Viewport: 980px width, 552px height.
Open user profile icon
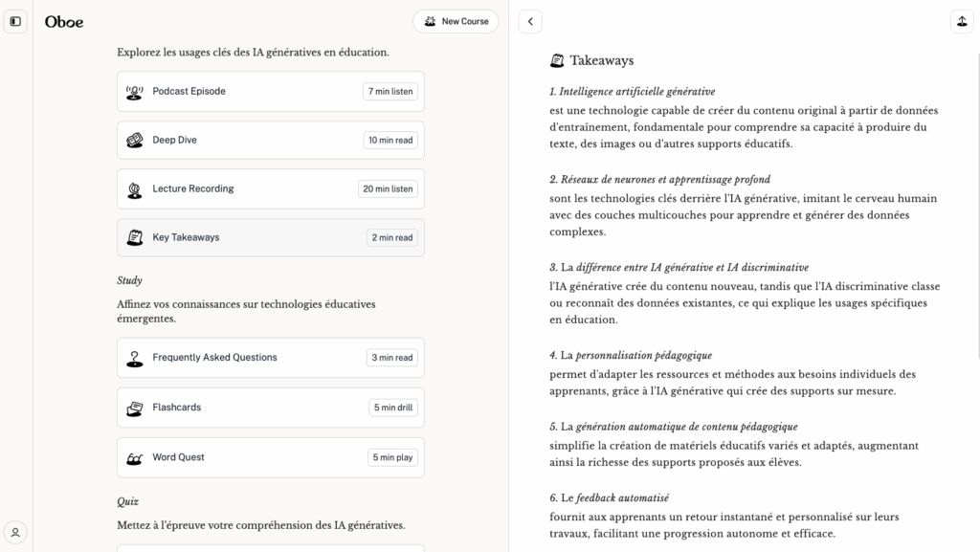pyautogui.click(x=15, y=532)
